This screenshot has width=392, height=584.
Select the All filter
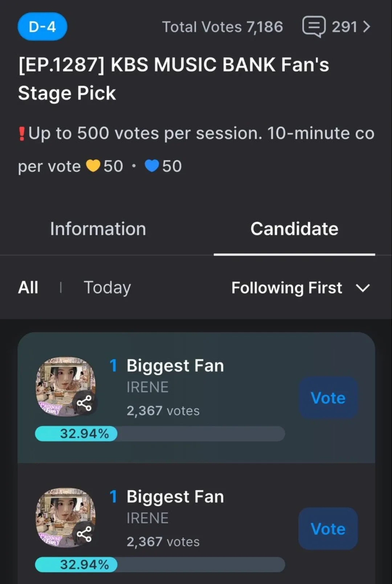click(28, 287)
